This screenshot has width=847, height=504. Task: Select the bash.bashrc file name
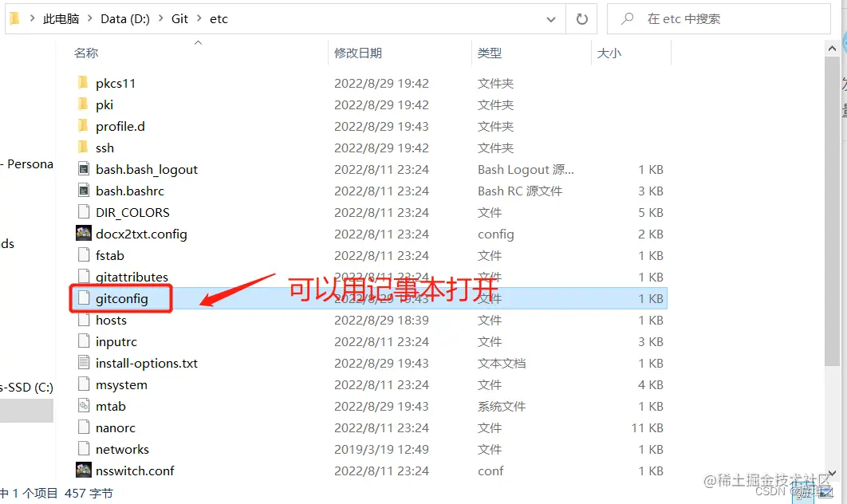point(130,191)
